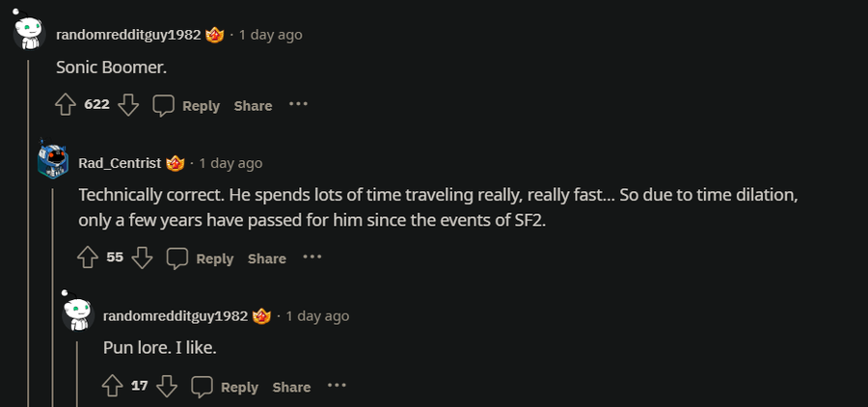The height and width of the screenshot is (407, 868).
Task: Reply to the "Pun lore. I like." comment
Action: pos(226,387)
